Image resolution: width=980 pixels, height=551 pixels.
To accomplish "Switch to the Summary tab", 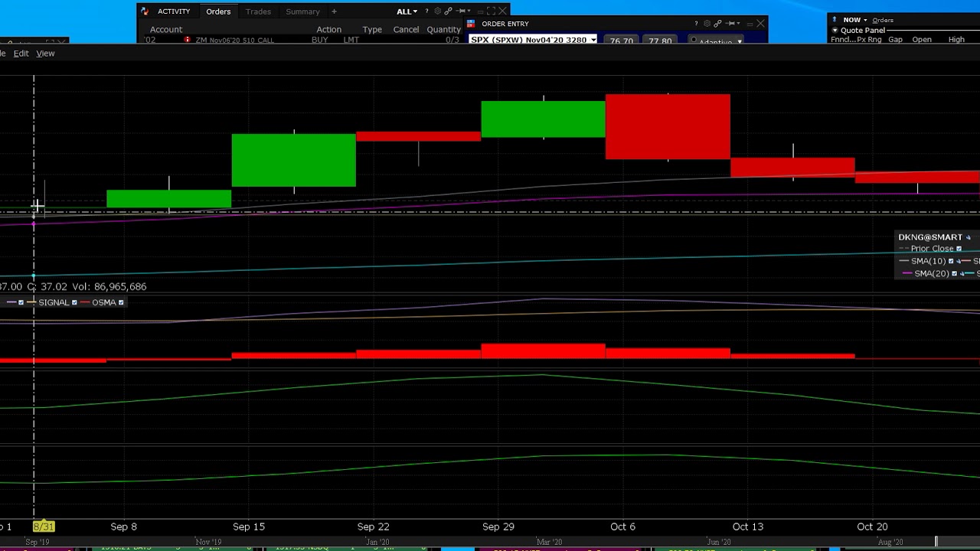I will point(302,11).
